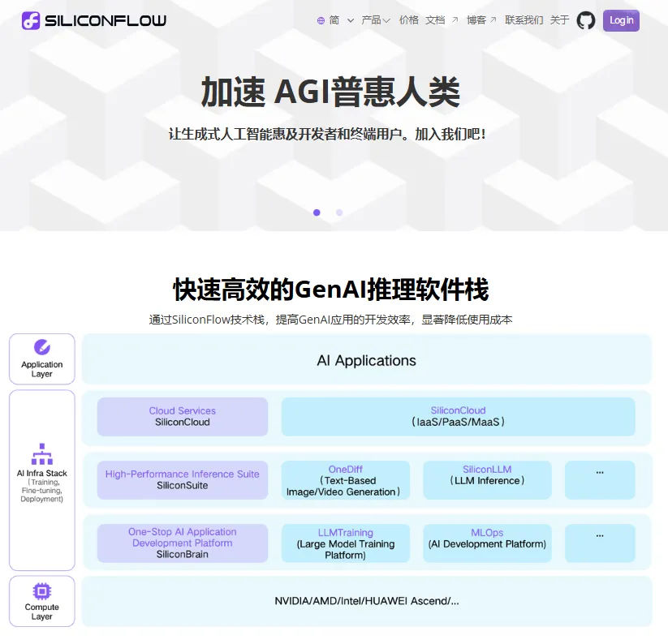Switch to the second carousel slide dot

point(339,213)
